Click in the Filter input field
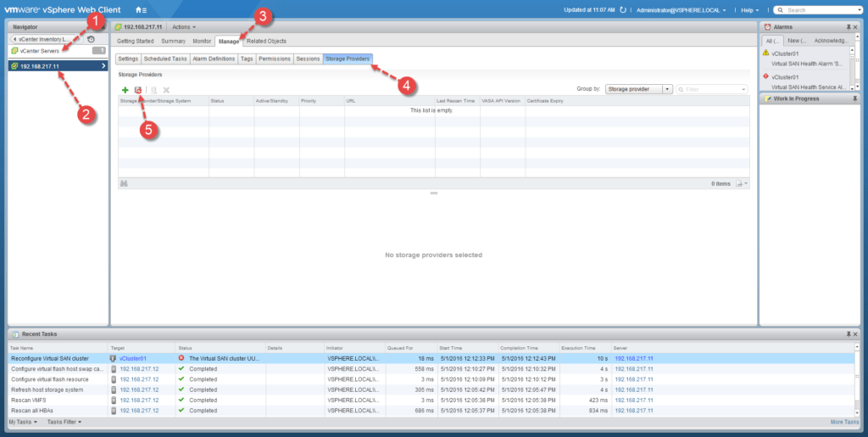Viewport: 868px width, 437px height. click(711, 89)
